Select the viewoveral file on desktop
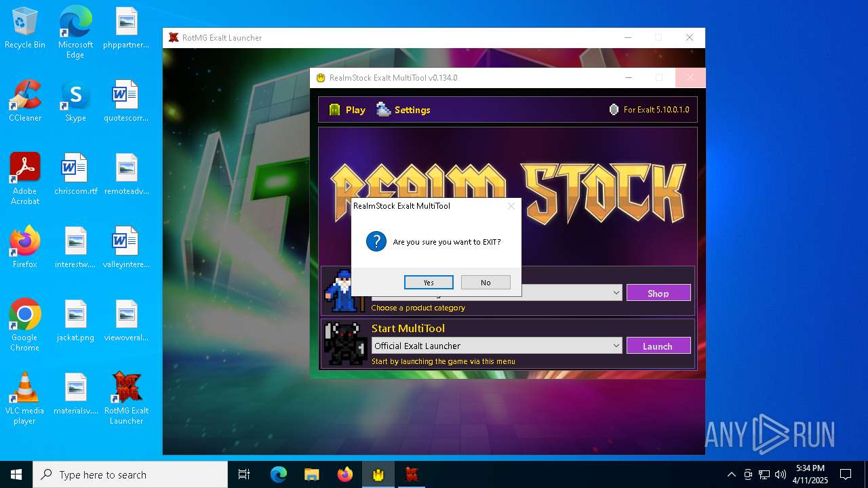868x488 pixels. point(126,321)
